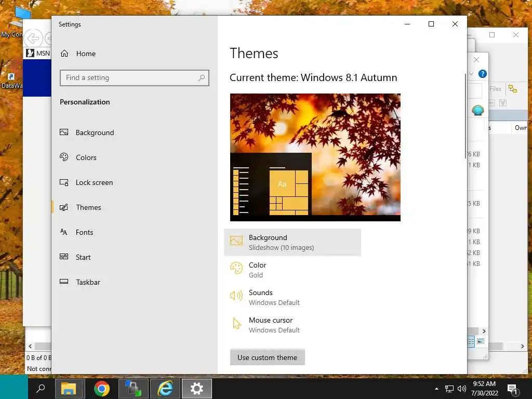Open notification center icon
This screenshot has width=532, height=399.
pyautogui.click(x=513, y=389)
